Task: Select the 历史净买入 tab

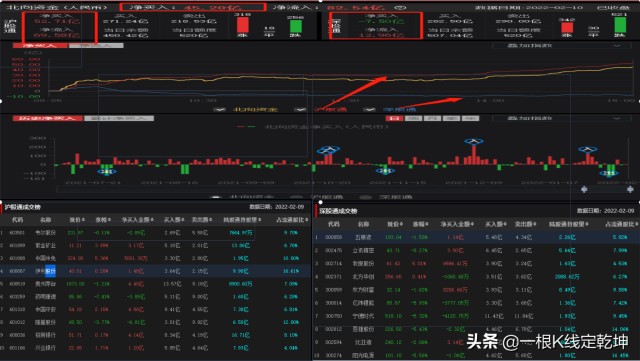Action: click(x=48, y=118)
